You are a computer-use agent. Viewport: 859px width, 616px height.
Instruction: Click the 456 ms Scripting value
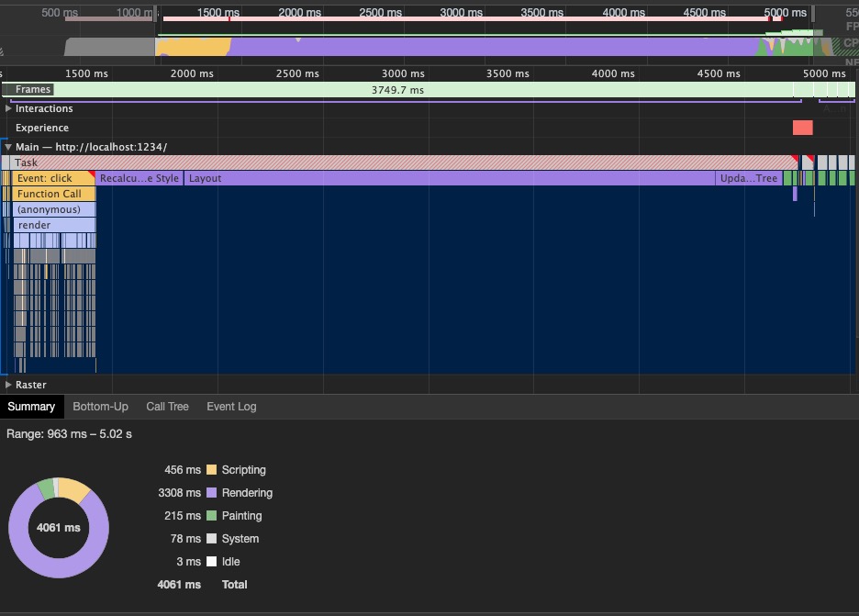(183, 470)
